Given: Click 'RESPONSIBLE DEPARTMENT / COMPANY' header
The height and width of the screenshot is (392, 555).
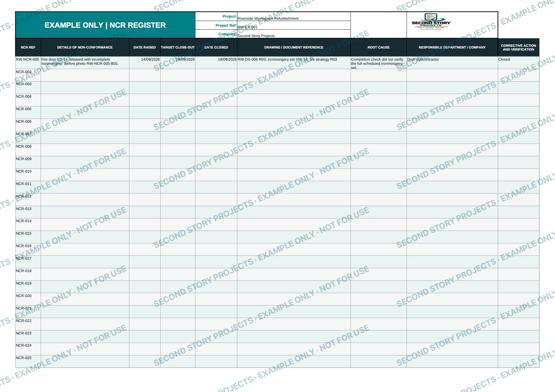Looking at the screenshot, I should click(x=452, y=47).
